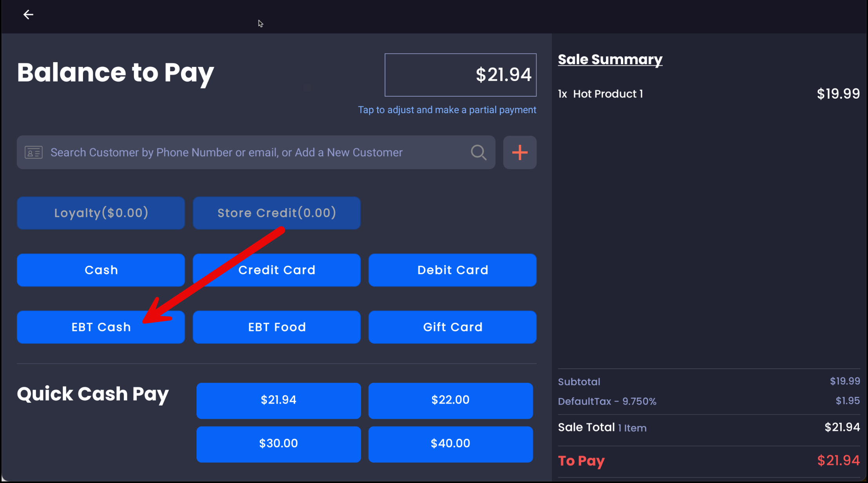Select $30.00 quick cash amount

278,444
